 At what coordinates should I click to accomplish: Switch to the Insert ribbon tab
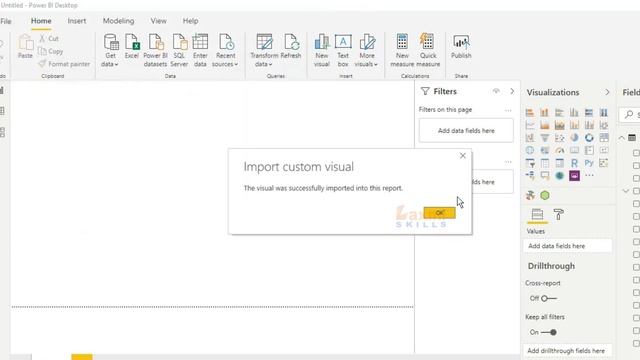tap(77, 21)
